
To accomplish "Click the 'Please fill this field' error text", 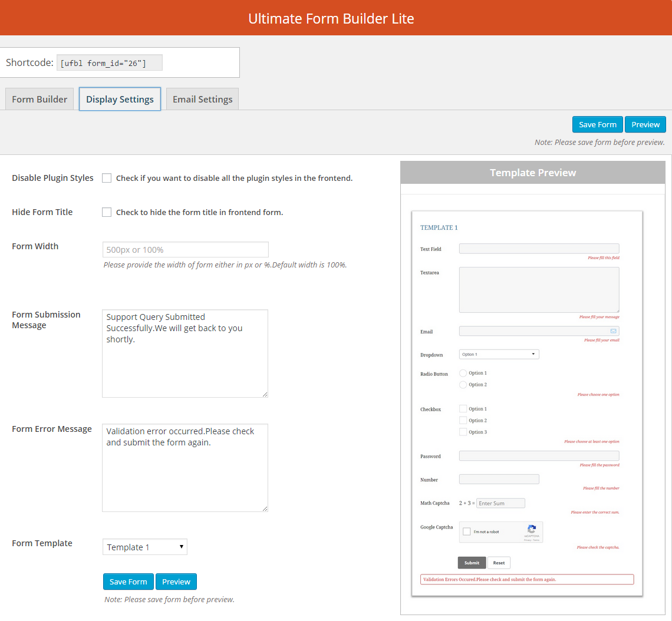I will pos(604,258).
